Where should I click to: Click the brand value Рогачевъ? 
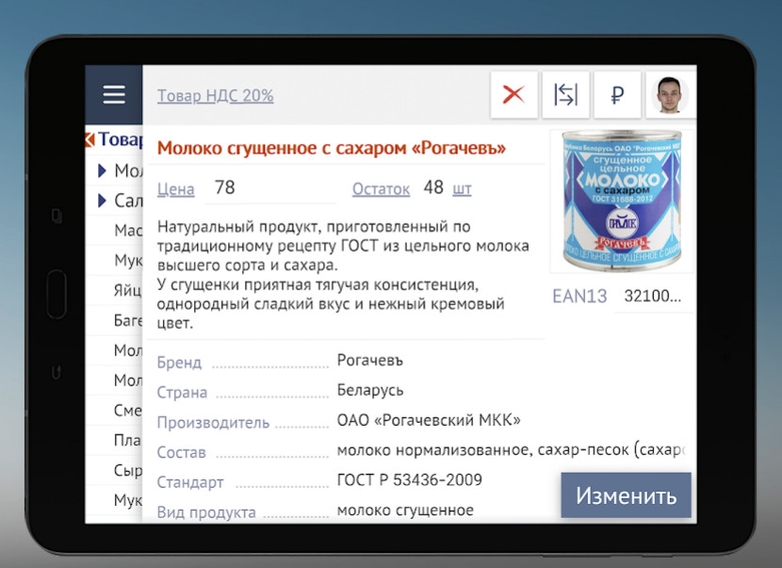370,360
